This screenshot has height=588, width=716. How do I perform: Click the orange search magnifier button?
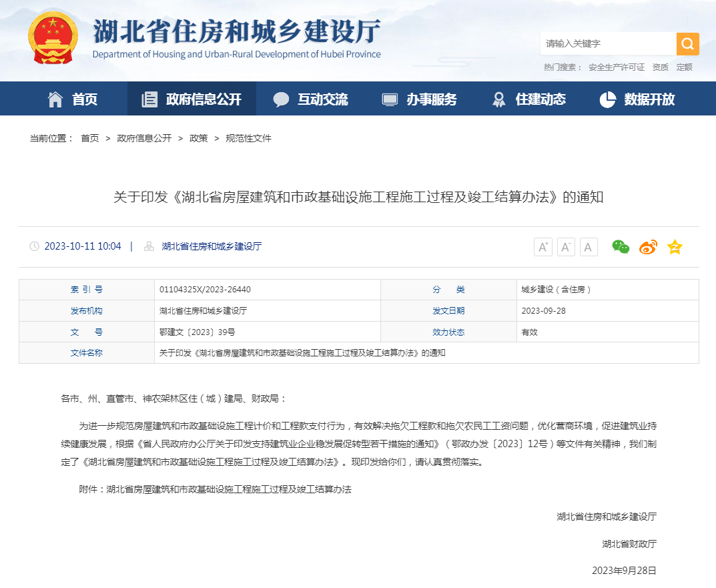pos(688,43)
